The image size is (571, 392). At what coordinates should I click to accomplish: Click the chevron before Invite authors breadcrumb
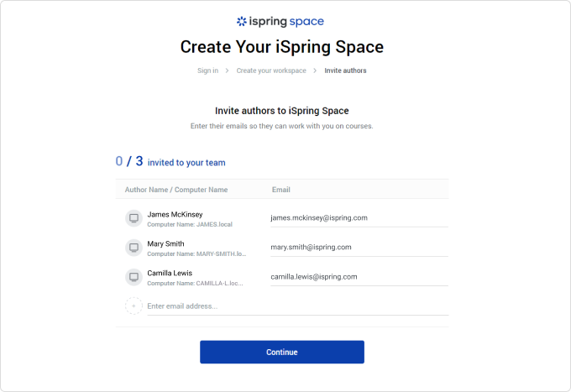pyautogui.click(x=316, y=71)
